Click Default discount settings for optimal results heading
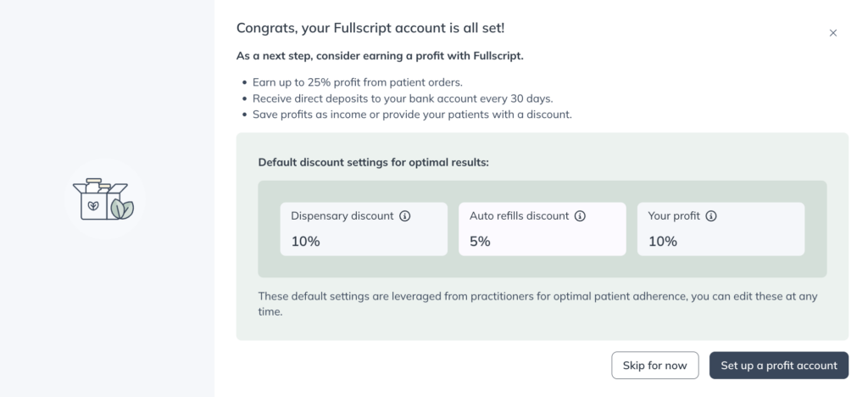This screenshot has width=868, height=397. (x=374, y=163)
